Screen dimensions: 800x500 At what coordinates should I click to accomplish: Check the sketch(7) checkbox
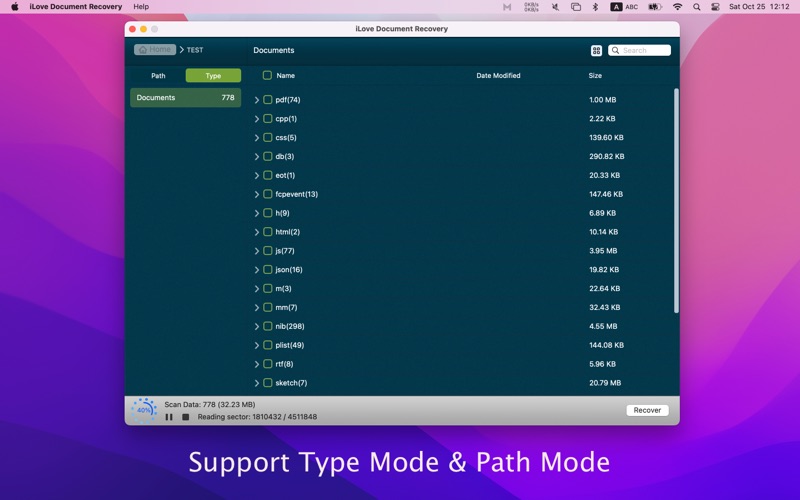click(267, 383)
